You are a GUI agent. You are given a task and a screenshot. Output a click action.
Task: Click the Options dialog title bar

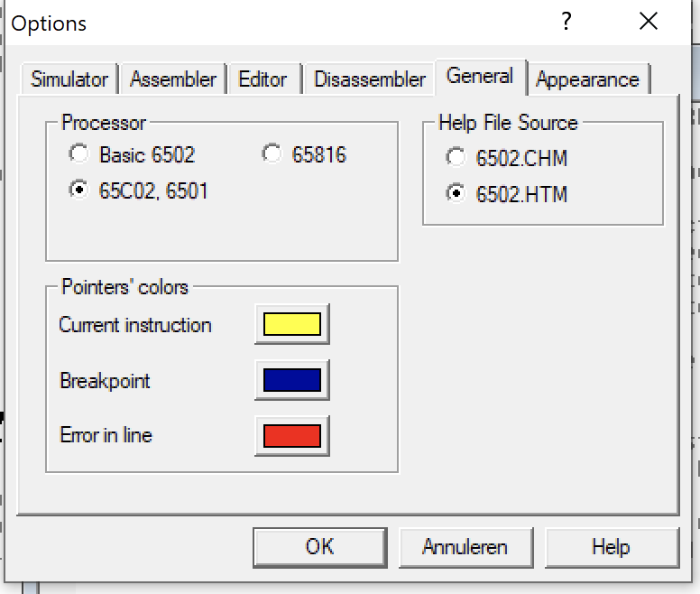271,23
